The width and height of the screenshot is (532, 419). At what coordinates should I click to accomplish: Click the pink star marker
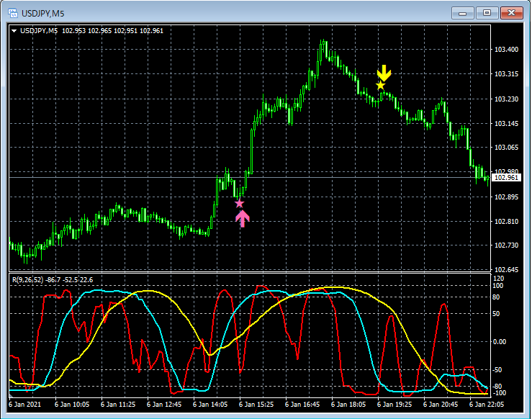click(x=240, y=204)
